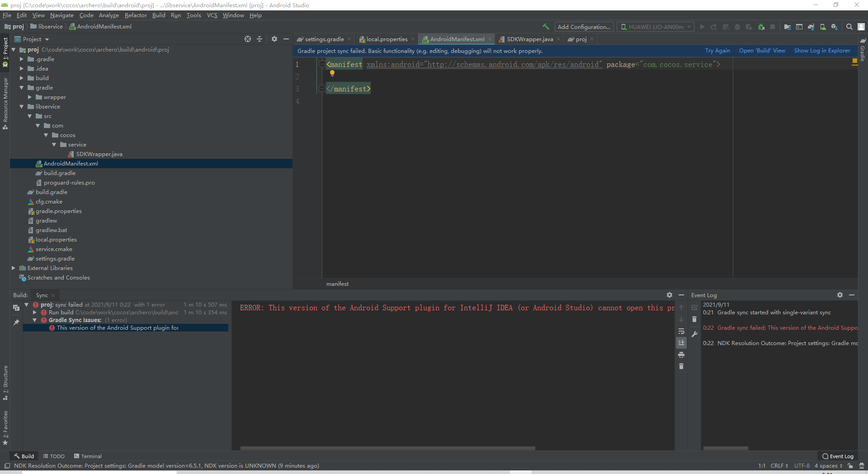
Task: Click the Try Again link
Action: click(717, 51)
